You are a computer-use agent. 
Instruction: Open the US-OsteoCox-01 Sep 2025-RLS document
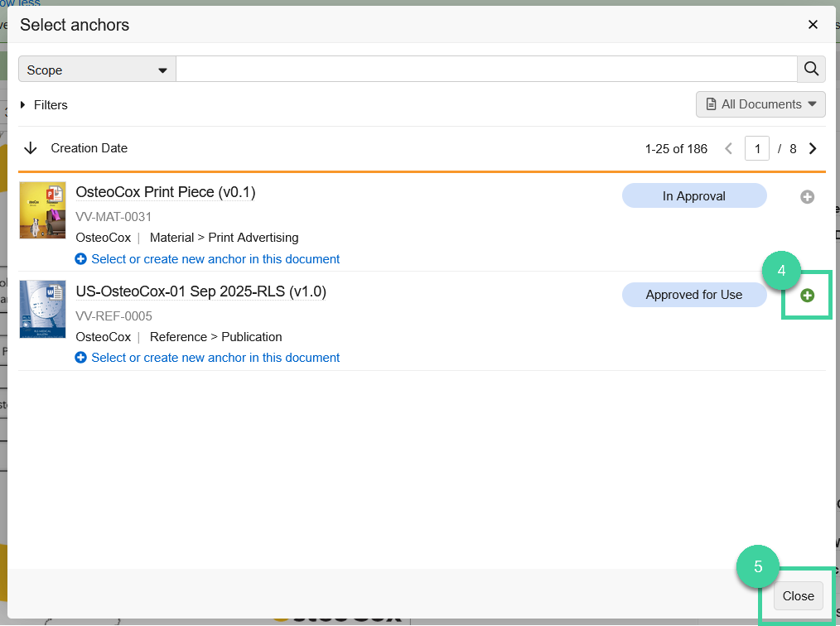200,291
